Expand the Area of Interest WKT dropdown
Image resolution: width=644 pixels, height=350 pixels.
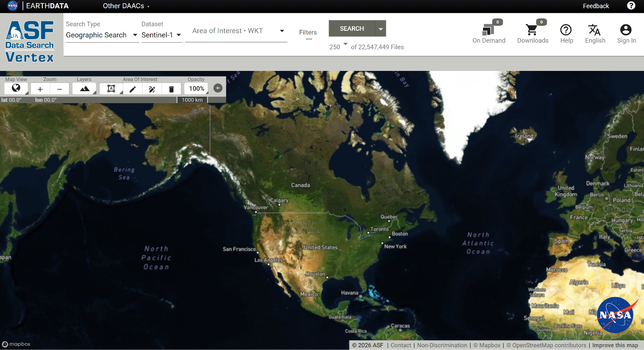click(x=281, y=32)
